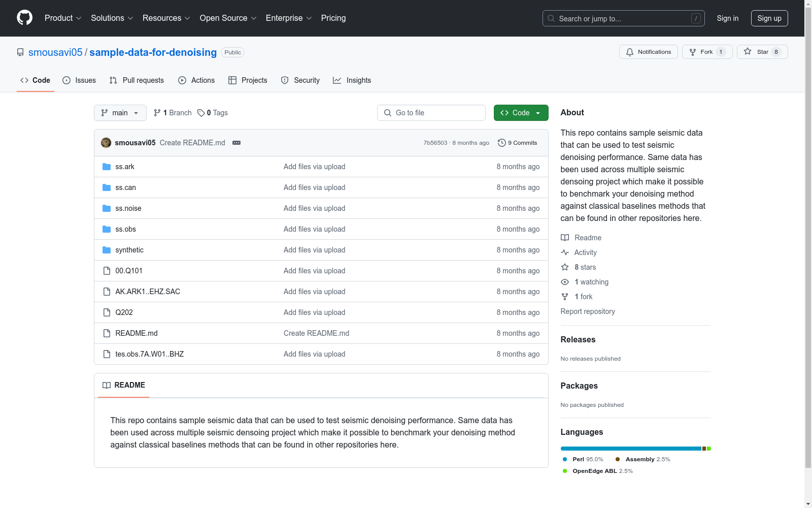Go to the Security tab

click(300, 80)
